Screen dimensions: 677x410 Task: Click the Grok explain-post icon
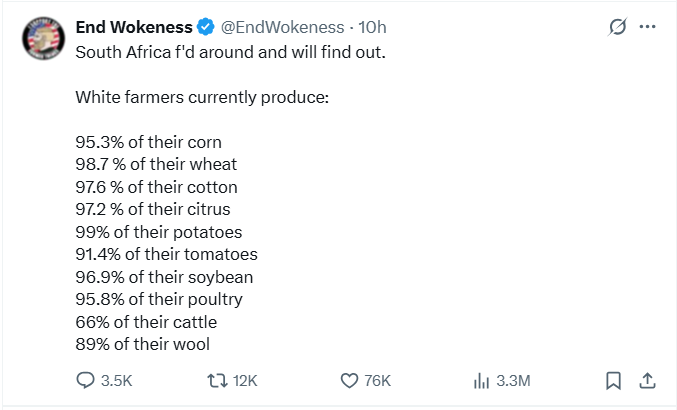point(618,27)
